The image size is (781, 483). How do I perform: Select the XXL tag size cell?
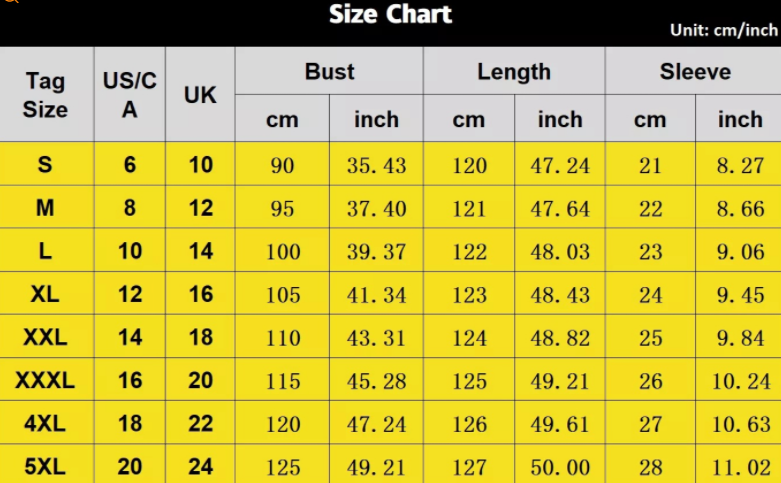(x=45, y=338)
